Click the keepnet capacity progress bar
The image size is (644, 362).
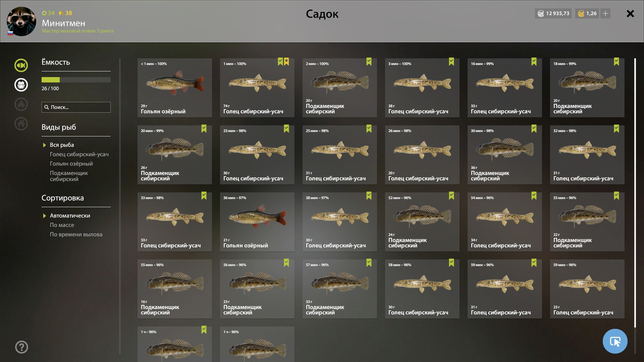pos(76,80)
